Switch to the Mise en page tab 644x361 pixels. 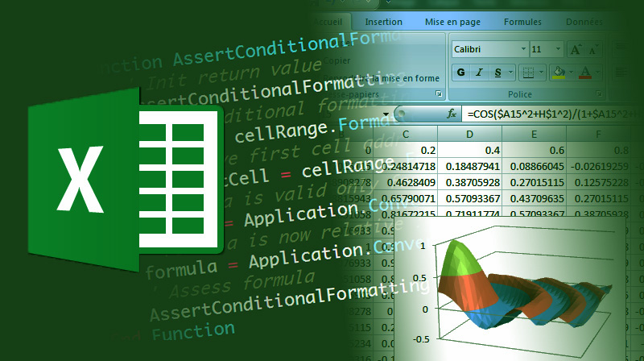pos(452,22)
